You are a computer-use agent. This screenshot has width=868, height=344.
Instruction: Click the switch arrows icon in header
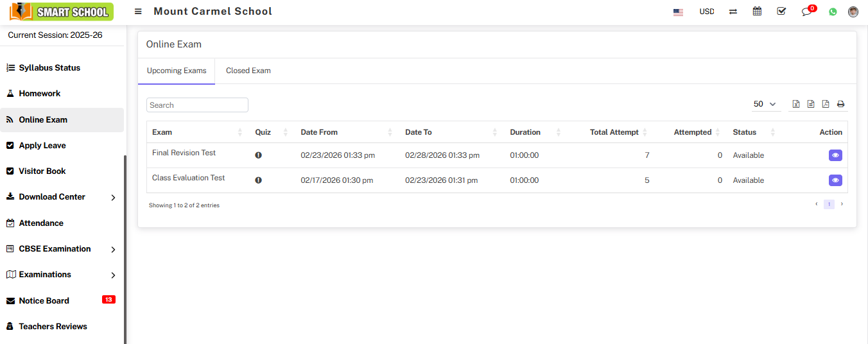733,12
